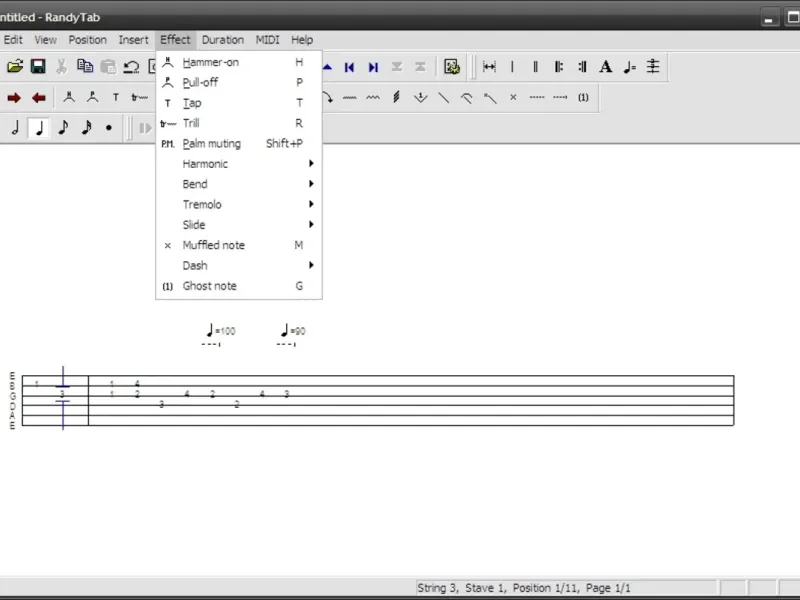Jump to first position with blue skip-back icon
Image resolution: width=800 pixels, height=600 pixels.
tap(349, 67)
